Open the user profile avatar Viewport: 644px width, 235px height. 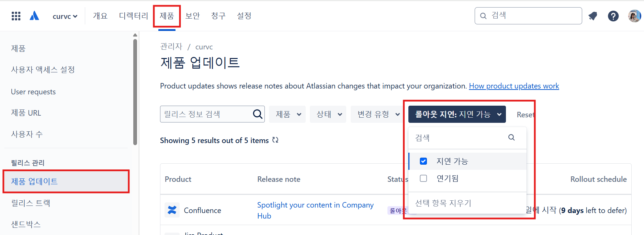634,16
